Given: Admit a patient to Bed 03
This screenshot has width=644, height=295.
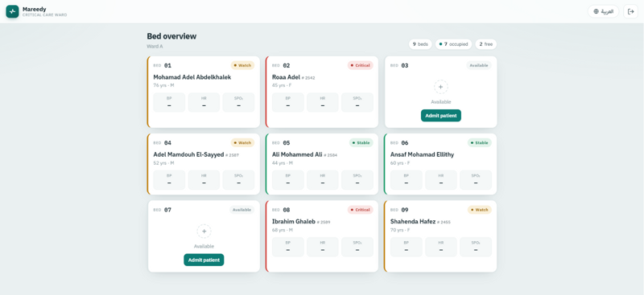Looking at the screenshot, I should tap(440, 116).
